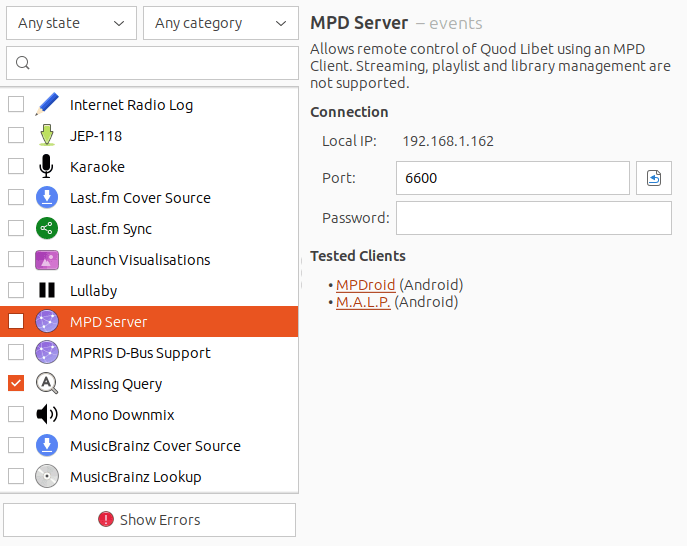687x546 pixels.
Task: Click the revert port icon button
Action: (x=654, y=178)
